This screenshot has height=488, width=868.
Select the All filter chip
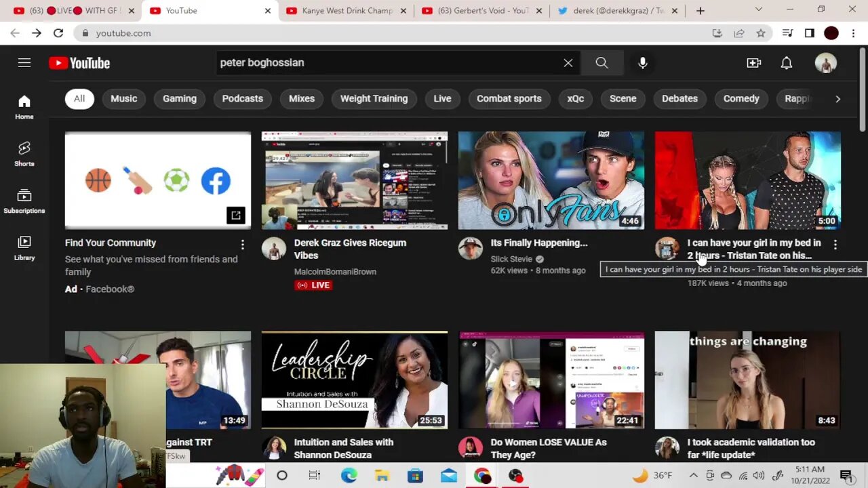tap(79, 99)
